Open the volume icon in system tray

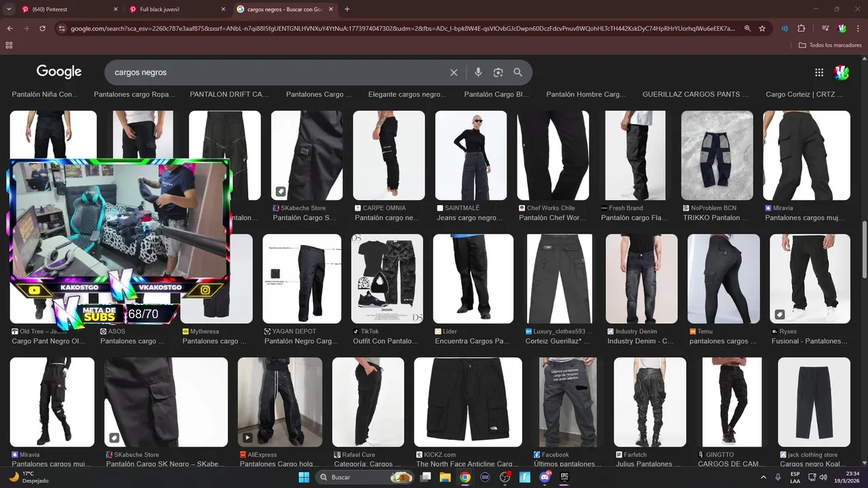coord(823,477)
